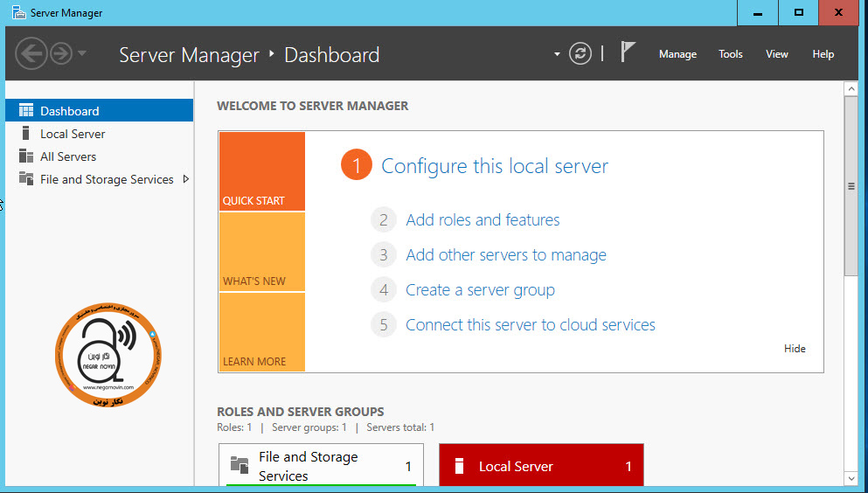The image size is (868, 493).
Task: Open the View menu
Action: (x=777, y=54)
